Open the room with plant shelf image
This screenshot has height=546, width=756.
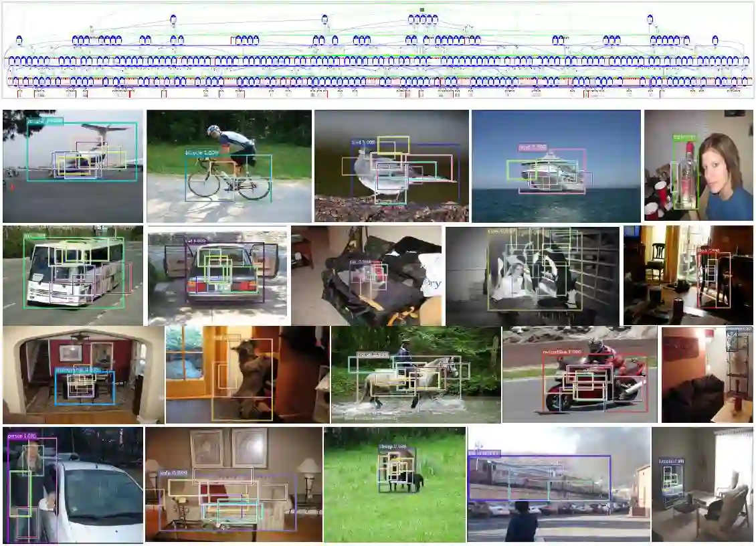tap(707, 374)
